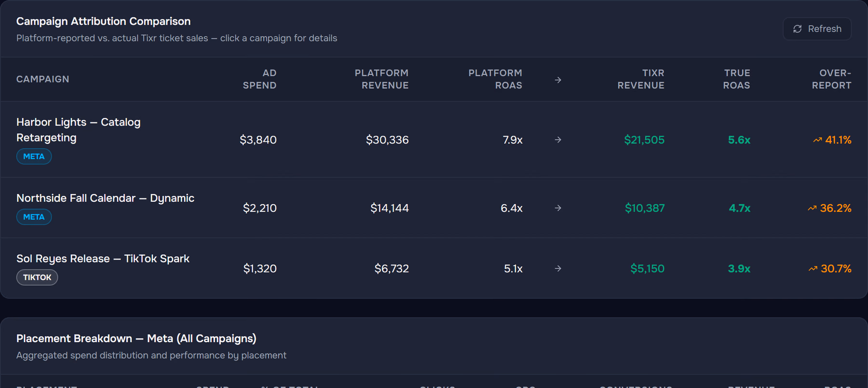Click the 5.1x platform ROAS value

(x=513, y=268)
